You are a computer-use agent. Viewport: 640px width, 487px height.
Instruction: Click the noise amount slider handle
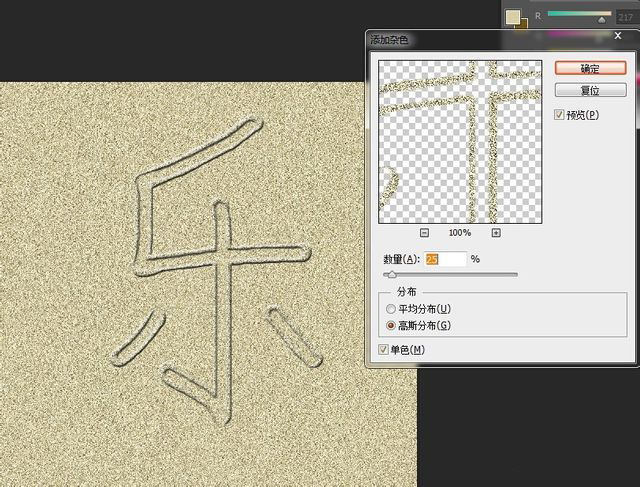coord(391,274)
